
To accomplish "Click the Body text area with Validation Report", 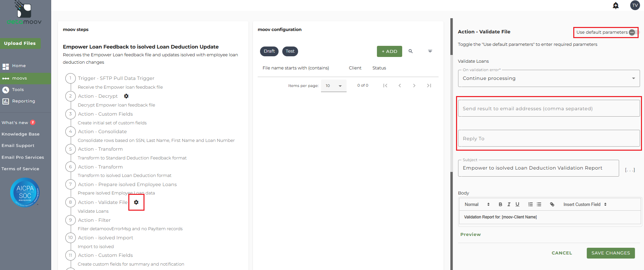I will (550, 217).
